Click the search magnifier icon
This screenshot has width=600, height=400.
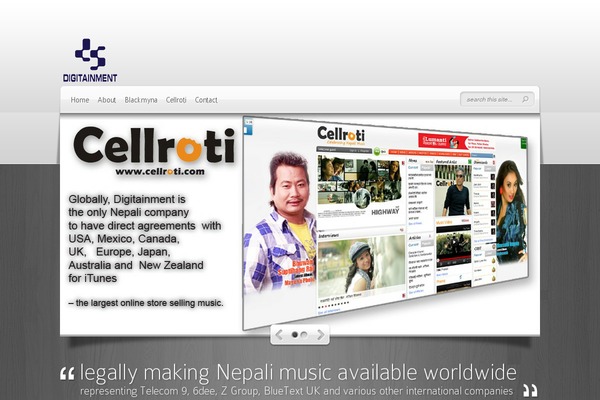(x=525, y=100)
